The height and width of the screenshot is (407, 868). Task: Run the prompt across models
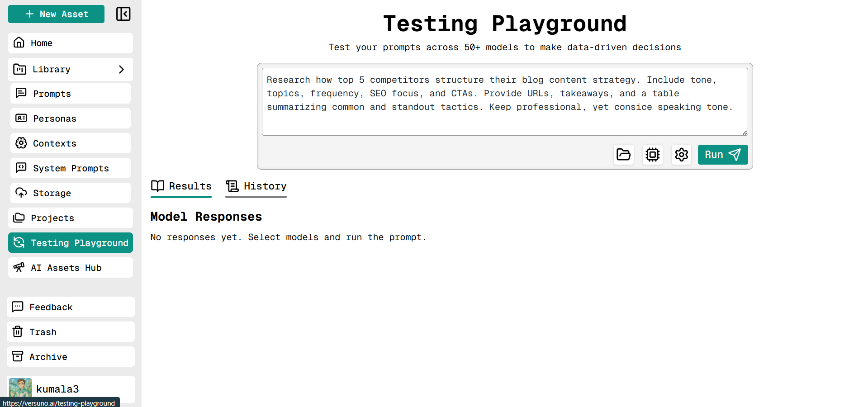pyautogui.click(x=722, y=154)
